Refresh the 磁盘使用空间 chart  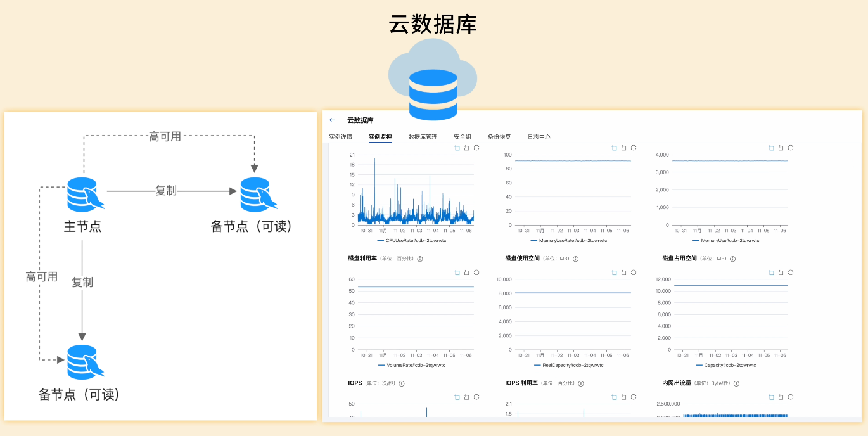tap(634, 272)
